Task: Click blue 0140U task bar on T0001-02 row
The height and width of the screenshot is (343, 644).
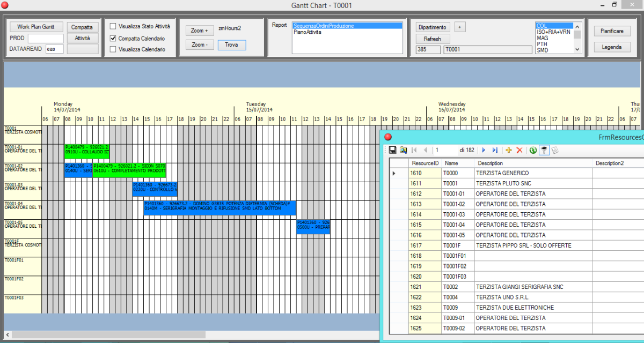Action: point(78,170)
